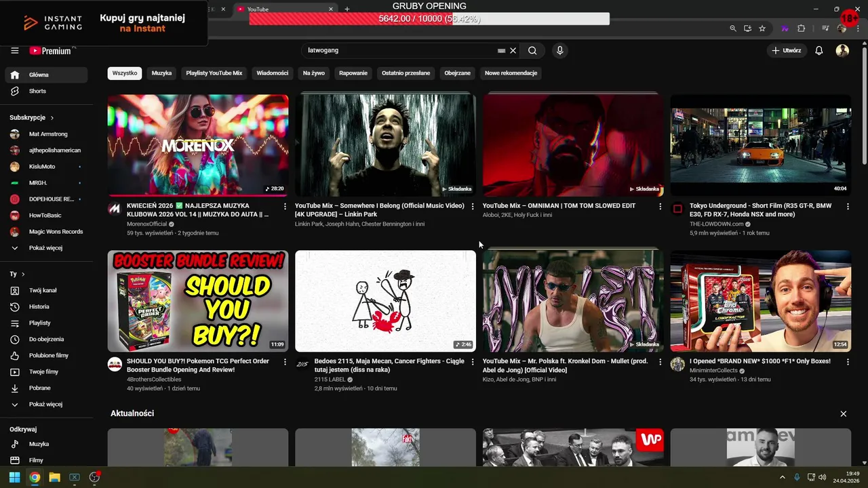Open Shorts in the sidebar
The height and width of the screenshot is (488, 868).
pyautogui.click(x=46, y=91)
